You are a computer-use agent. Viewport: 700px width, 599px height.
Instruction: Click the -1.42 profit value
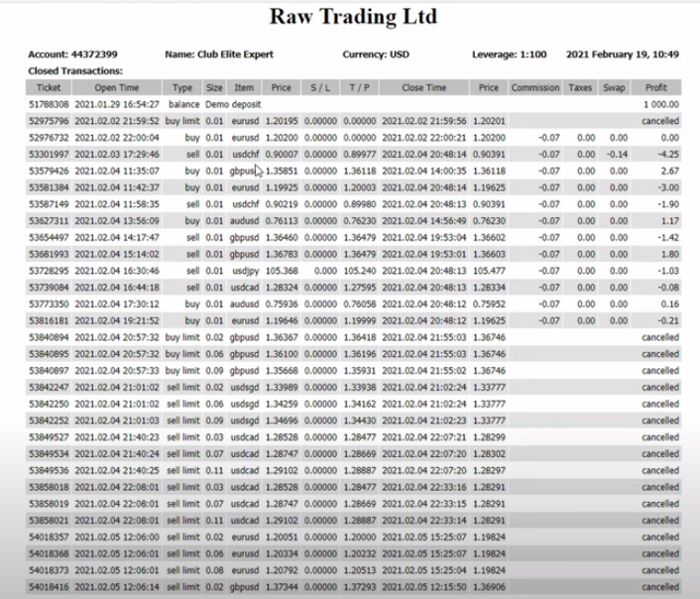[668, 238]
